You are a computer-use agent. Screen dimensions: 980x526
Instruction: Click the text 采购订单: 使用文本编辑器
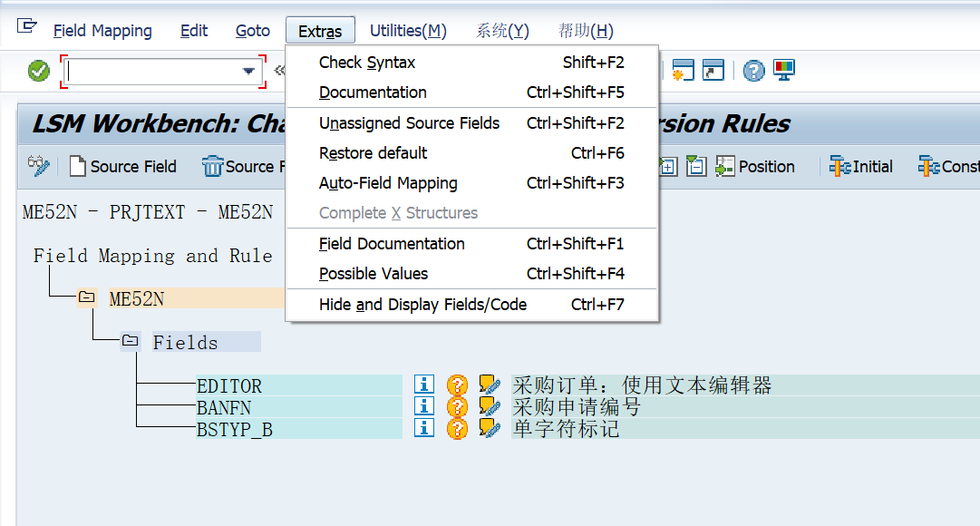(x=642, y=385)
